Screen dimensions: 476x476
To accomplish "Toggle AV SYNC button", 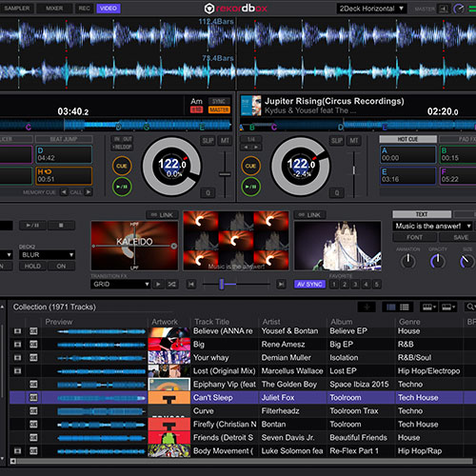I will point(309,284).
